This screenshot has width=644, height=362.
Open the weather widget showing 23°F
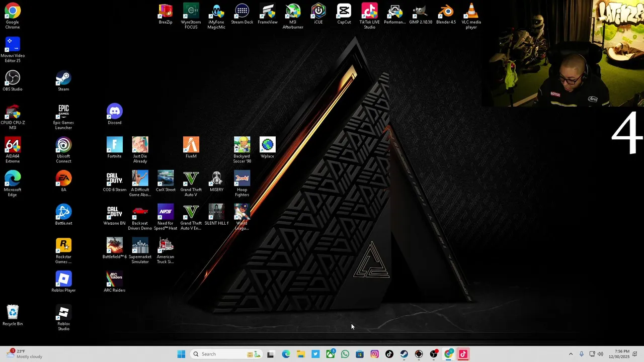pyautogui.click(x=24, y=354)
